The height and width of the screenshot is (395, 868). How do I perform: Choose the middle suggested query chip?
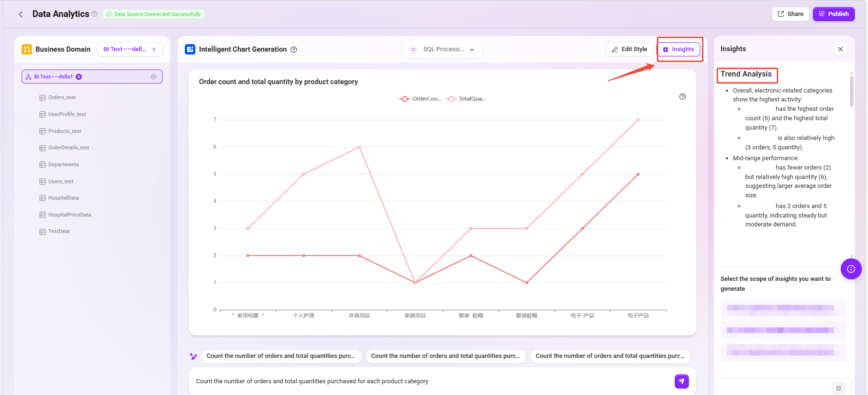[446, 356]
